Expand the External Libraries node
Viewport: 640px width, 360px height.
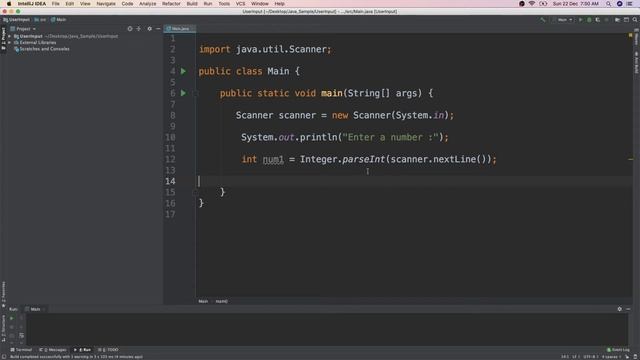pyautogui.click(x=9, y=42)
